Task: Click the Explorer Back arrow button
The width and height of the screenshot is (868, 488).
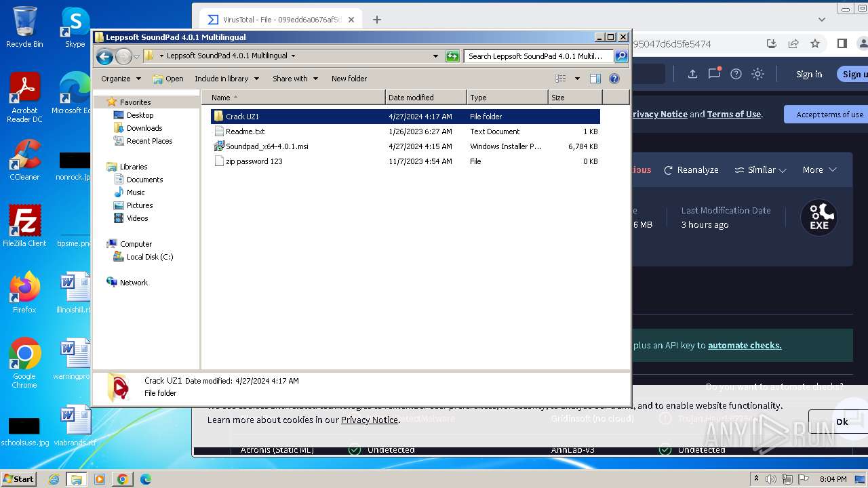Action: click(x=104, y=56)
